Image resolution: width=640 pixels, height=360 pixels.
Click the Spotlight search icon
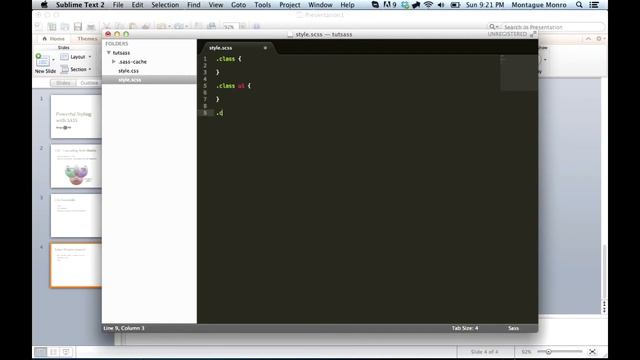pyautogui.click(x=579, y=5)
